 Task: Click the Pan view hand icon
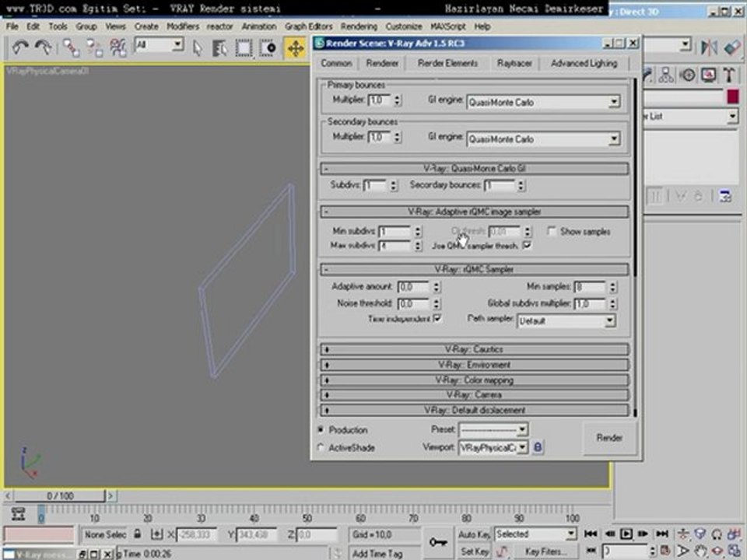(700, 551)
